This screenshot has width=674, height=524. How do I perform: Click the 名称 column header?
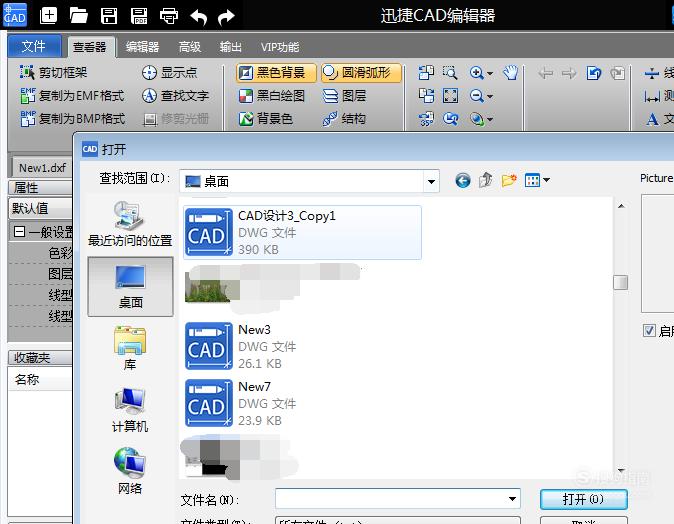tap(40, 379)
